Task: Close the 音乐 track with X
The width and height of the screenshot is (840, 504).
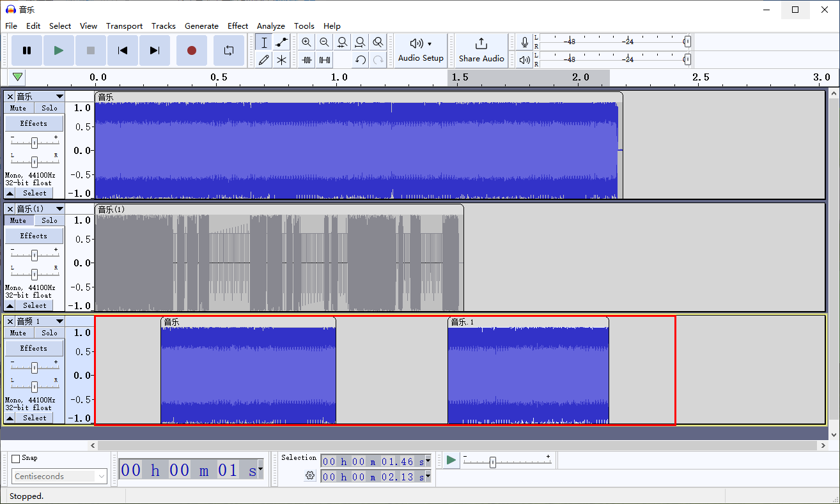Action: point(10,96)
